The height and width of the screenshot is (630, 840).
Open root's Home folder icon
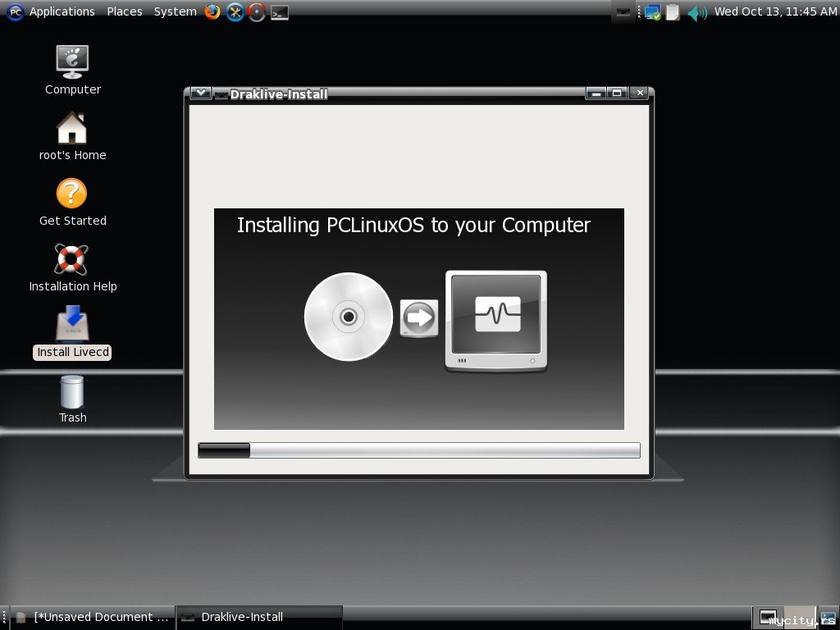coord(72,127)
